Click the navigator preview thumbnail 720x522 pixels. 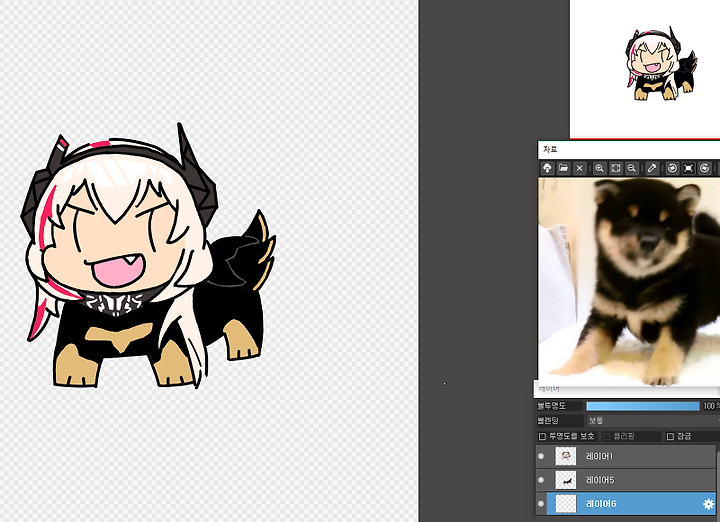[645, 68]
